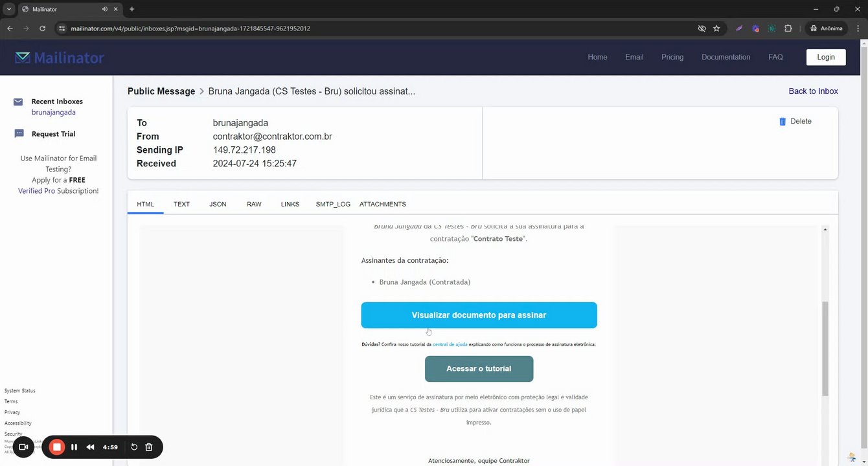Switch to the SMTP_LOG tab
The width and height of the screenshot is (868, 466).
click(333, 204)
